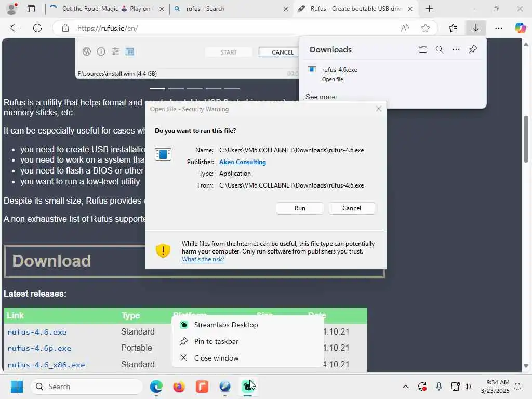Open the downloads folder icon
This screenshot has height=399, width=532.
tap(423, 49)
